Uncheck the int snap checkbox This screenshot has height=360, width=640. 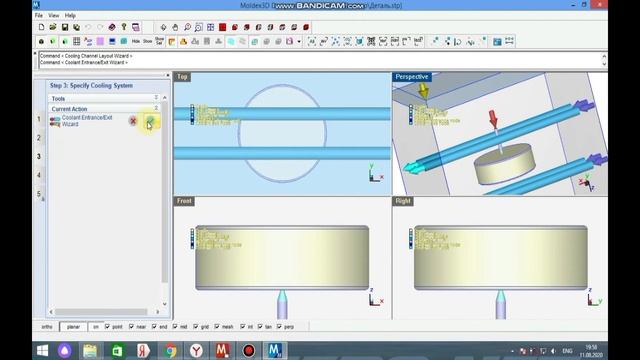242,327
